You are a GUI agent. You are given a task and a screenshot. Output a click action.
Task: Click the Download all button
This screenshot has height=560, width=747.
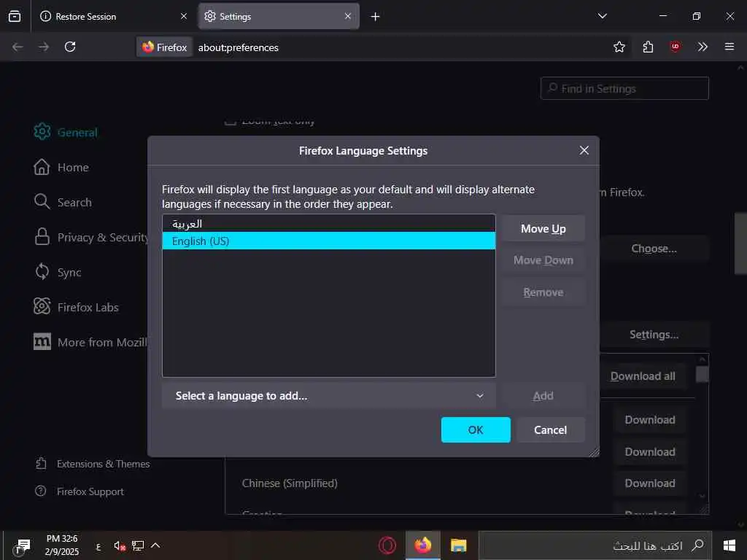(643, 376)
